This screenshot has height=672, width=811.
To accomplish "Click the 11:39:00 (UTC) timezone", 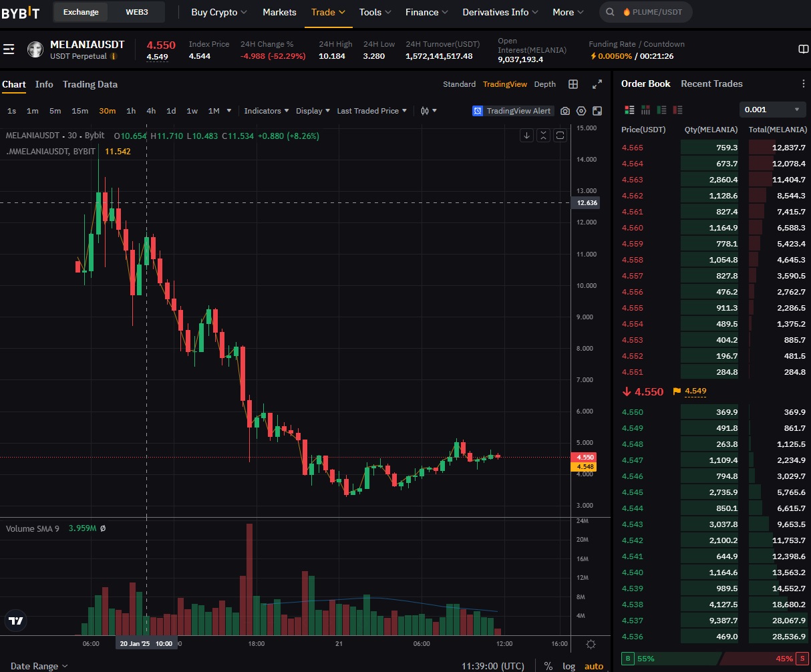I will (x=493, y=666).
